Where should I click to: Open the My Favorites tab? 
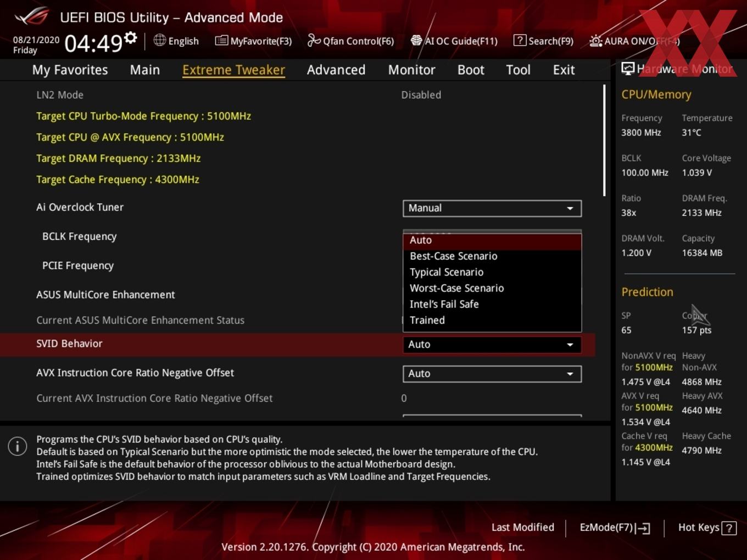click(x=70, y=70)
